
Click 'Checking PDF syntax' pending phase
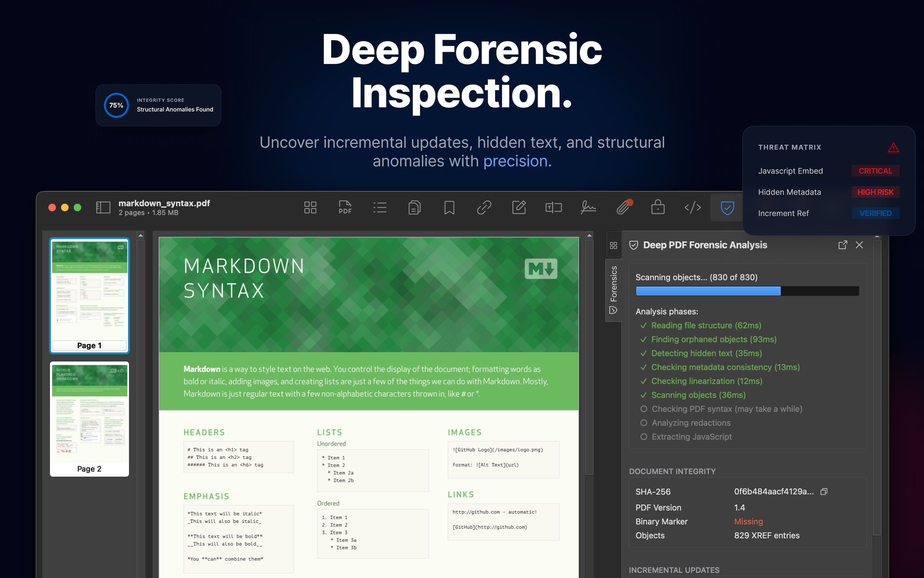pos(727,409)
